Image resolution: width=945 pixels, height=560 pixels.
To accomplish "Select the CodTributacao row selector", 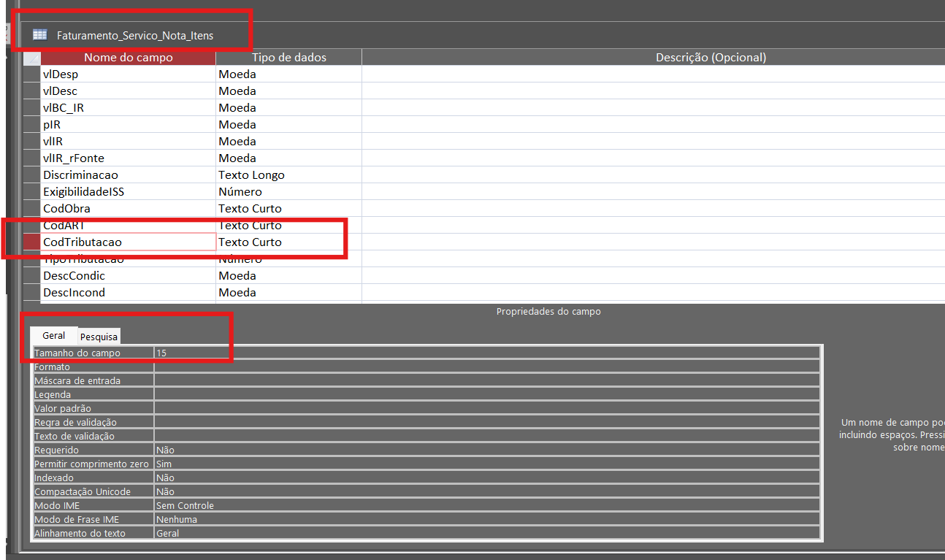I will pyautogui.click(x=31, y=242).
